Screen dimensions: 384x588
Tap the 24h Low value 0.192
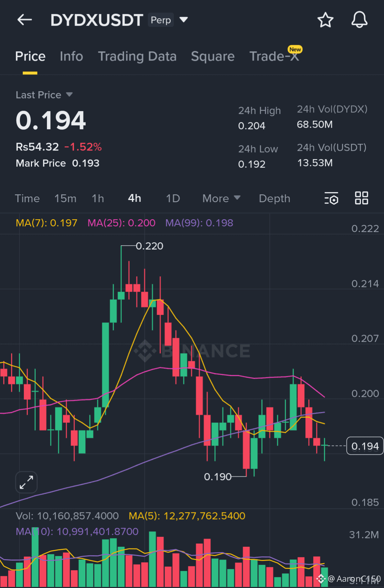[252, 164]
